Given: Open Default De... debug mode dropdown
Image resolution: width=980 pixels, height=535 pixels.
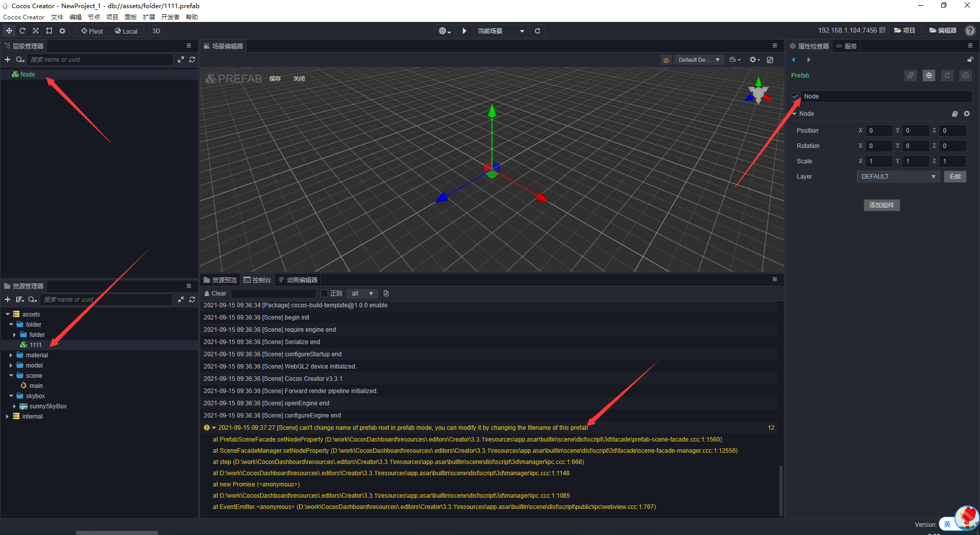Looking at the screenshot, I should [x=699, y=60].
